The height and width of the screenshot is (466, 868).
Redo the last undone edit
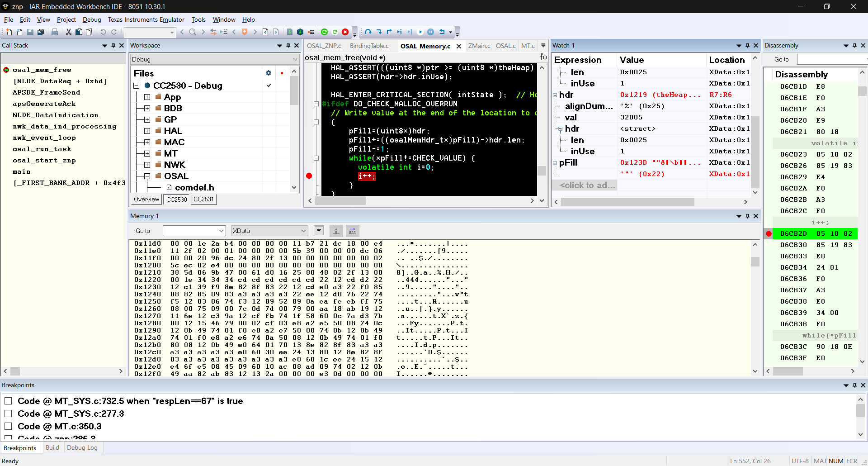coord(114,32)
